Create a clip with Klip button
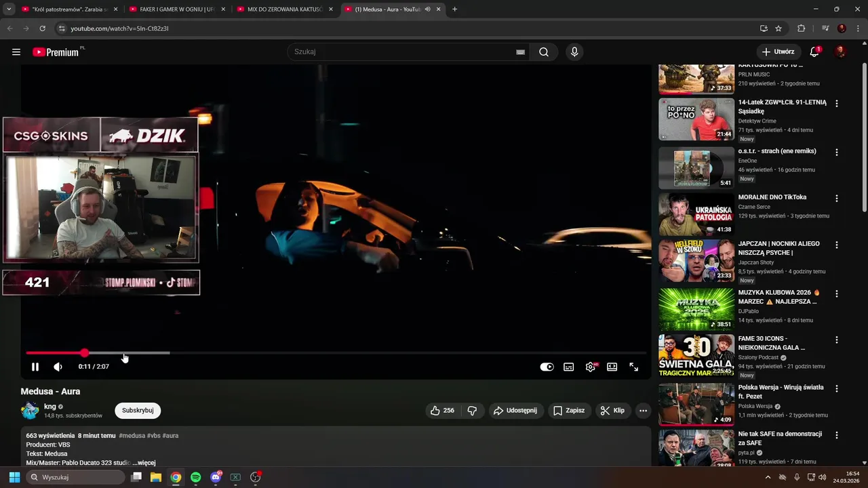Viewport: 868px width, 488px height. click(612, 411)
